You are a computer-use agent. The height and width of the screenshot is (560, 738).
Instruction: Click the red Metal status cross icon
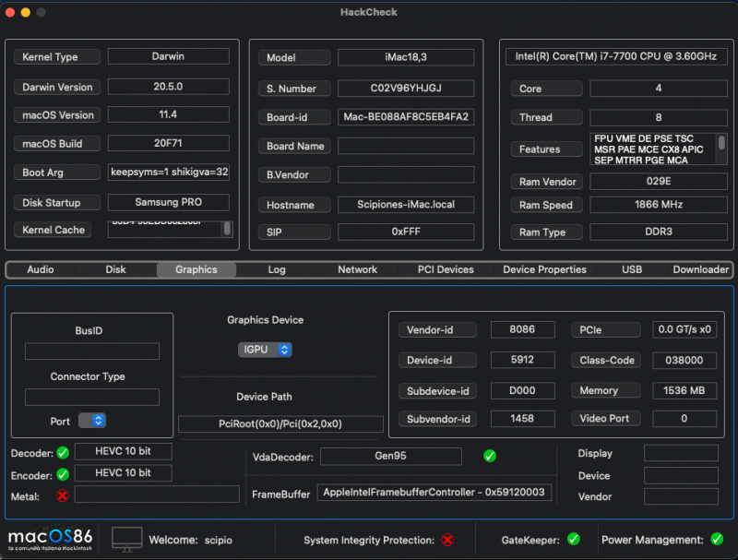coord(63,495)
